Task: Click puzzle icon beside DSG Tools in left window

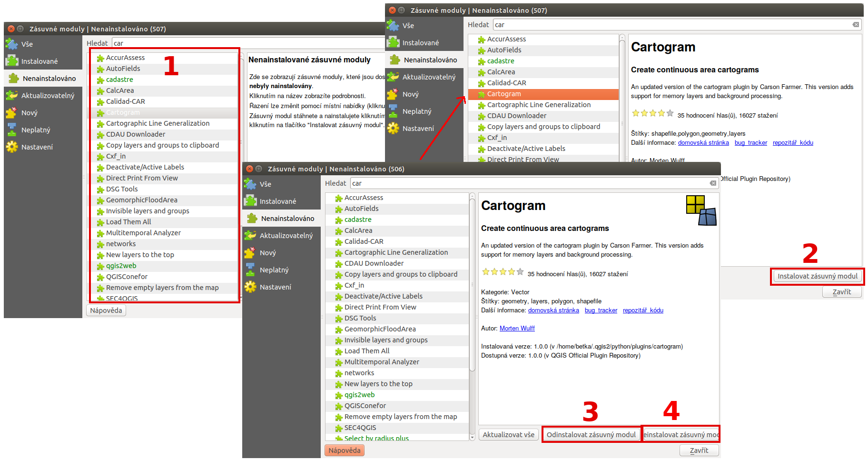Action: click(x=100, y=190)
